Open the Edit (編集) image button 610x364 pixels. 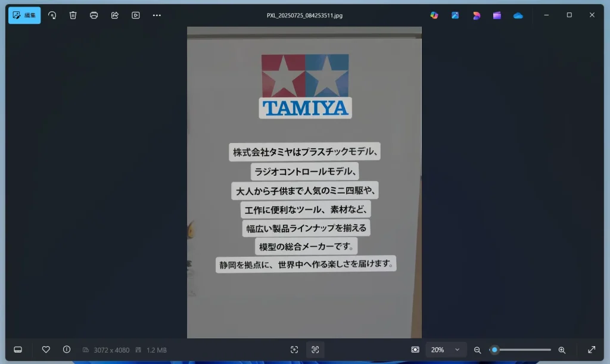(24, 15)
